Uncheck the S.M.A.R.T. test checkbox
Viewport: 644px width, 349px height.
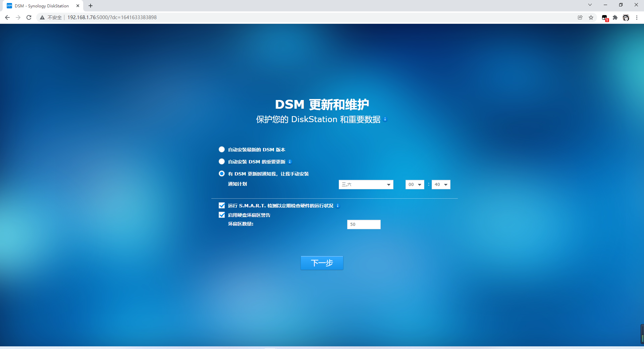(x=222, y=205)
